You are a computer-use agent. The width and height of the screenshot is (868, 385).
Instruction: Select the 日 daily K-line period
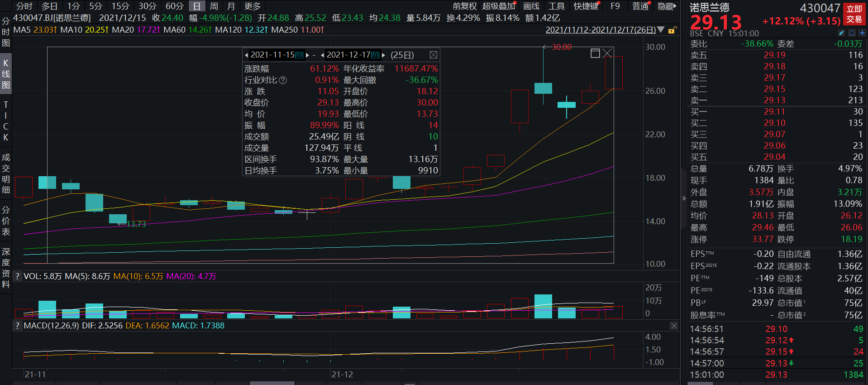[197, 6]
